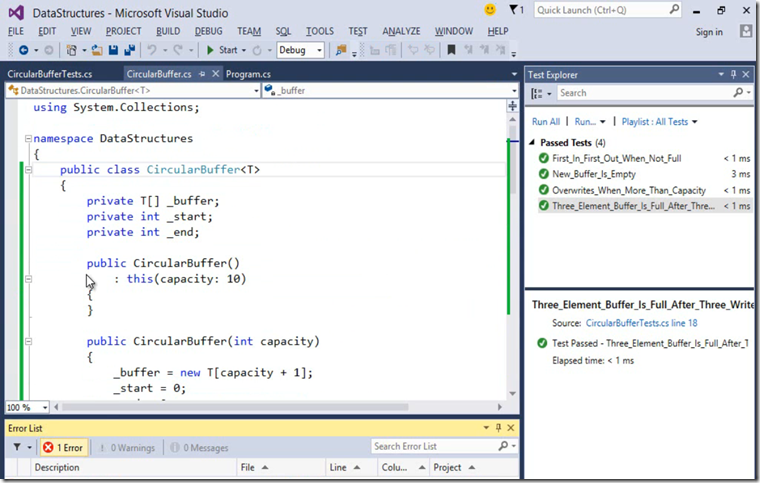Image resolution: width=760 pixels, height=483 pixels.
Task: Toggle auto-hide pin on Error List
Action: tap(498, 428)
